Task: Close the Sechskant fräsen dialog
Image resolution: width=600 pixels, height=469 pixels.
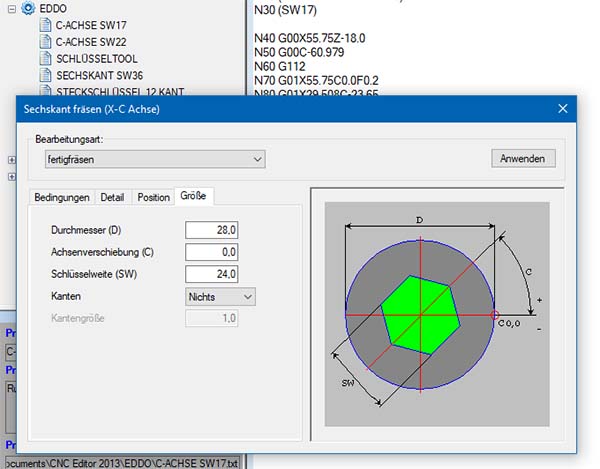Action: pyautogui.click(x=562, y=109)
